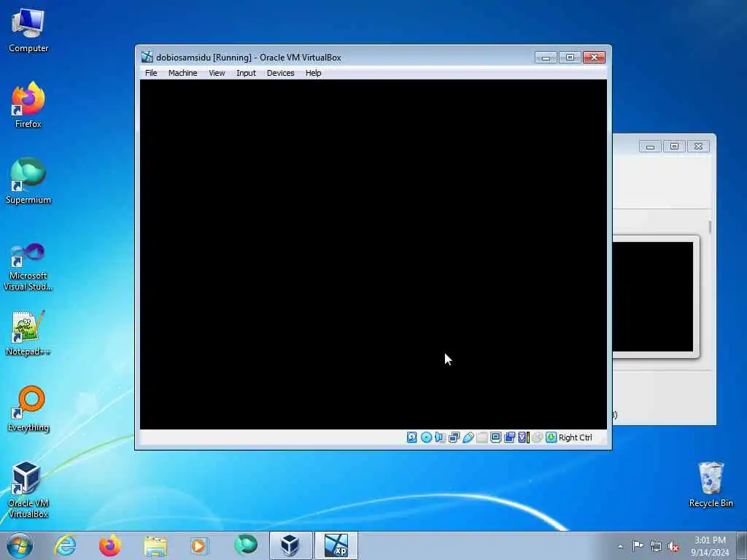
Task: Click the scrollbar in the background VirtualBox window
Action: [x=709, y=227]
